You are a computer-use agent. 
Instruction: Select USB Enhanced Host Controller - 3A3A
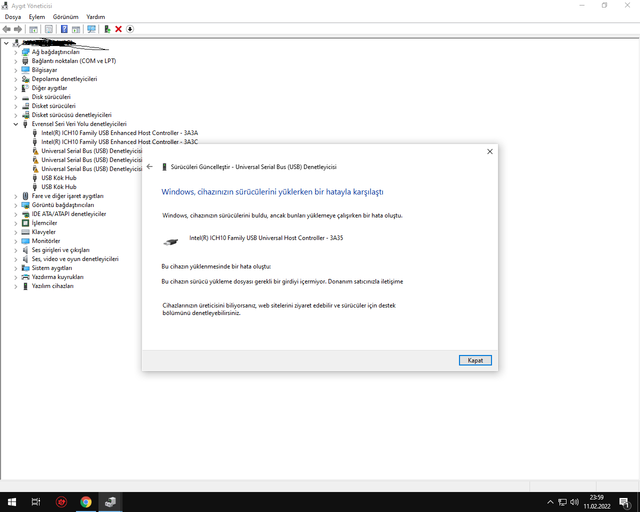coord(119,133)
